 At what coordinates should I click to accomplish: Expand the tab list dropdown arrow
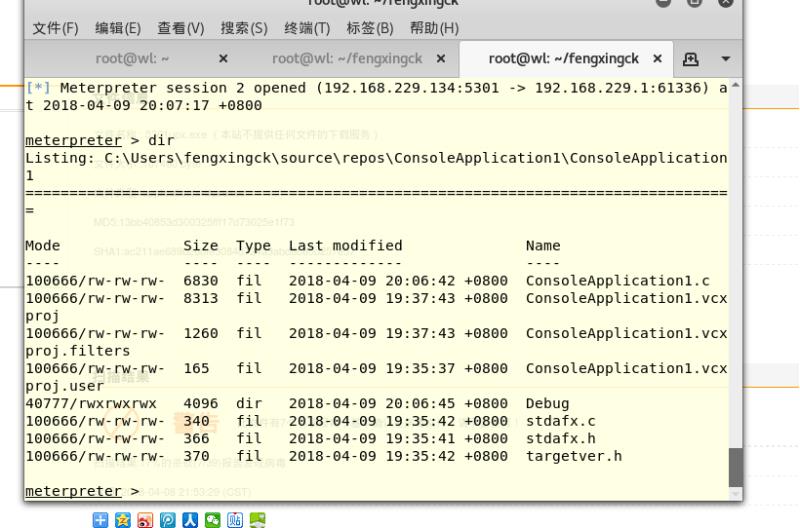[726, 59]
